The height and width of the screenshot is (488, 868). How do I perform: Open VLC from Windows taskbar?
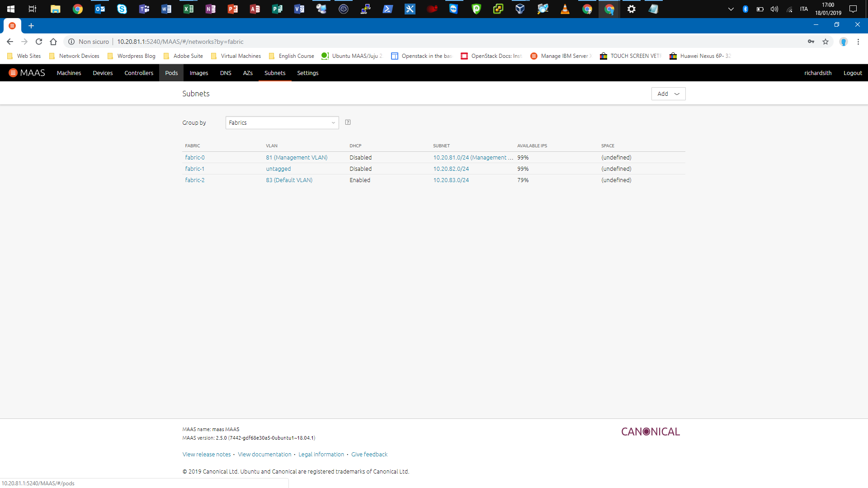tap(565, 9)
